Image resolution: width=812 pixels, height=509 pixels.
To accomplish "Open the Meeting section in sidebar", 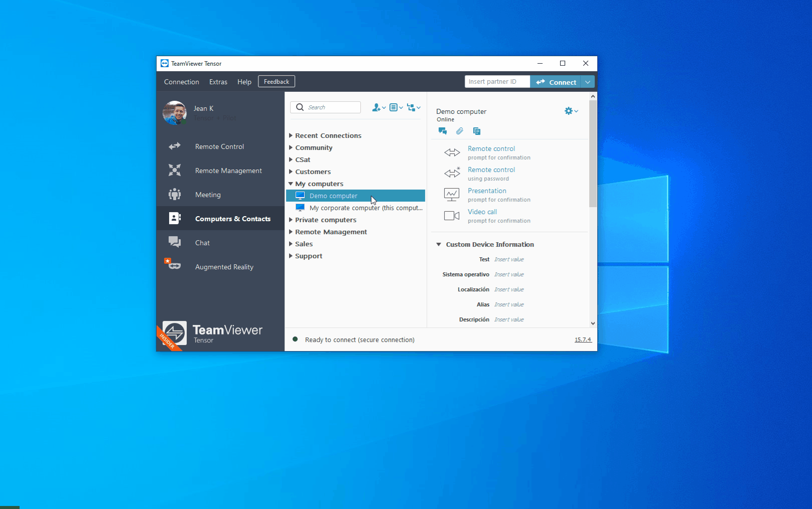I will [x=208, y=195].
